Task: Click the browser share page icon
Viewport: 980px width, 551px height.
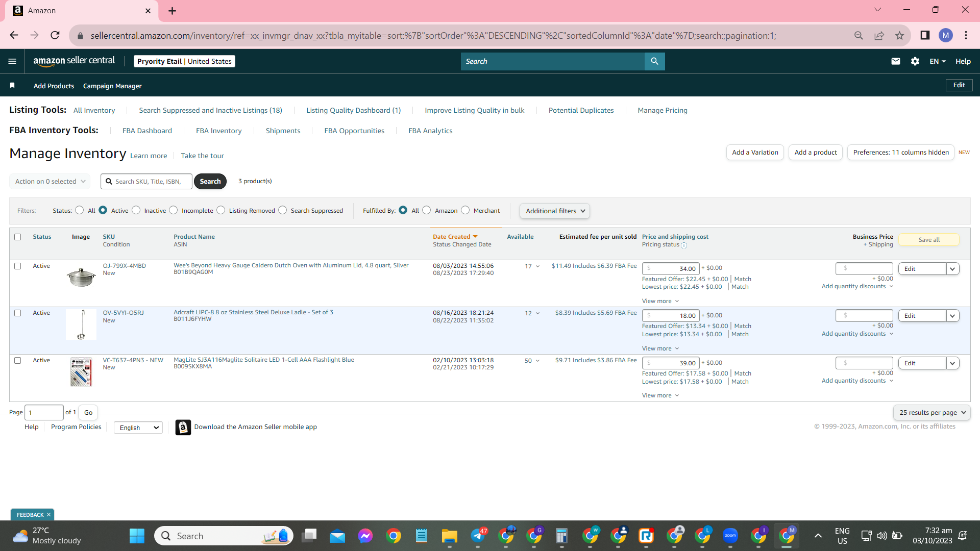Action: point(879,35)
